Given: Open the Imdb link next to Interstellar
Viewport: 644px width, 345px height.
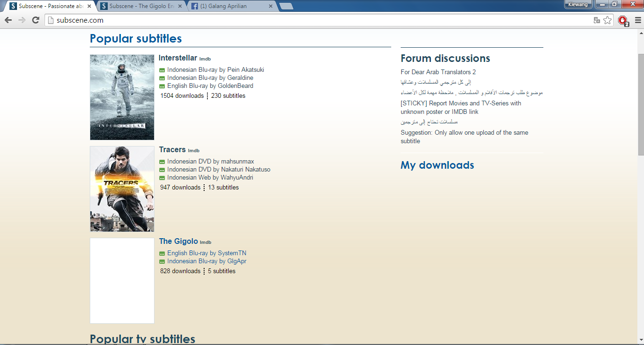Looking at the screenshot, I should [205, 59].
